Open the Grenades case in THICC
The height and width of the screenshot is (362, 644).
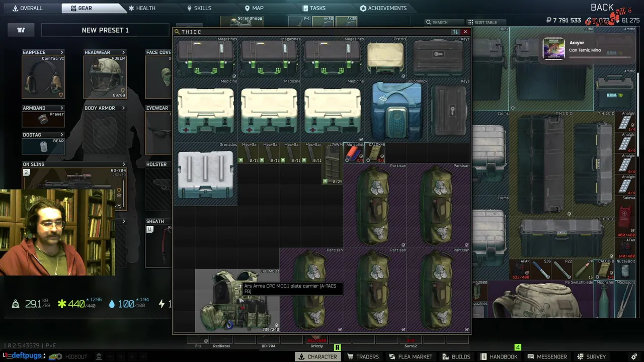(x=205, y=173)
